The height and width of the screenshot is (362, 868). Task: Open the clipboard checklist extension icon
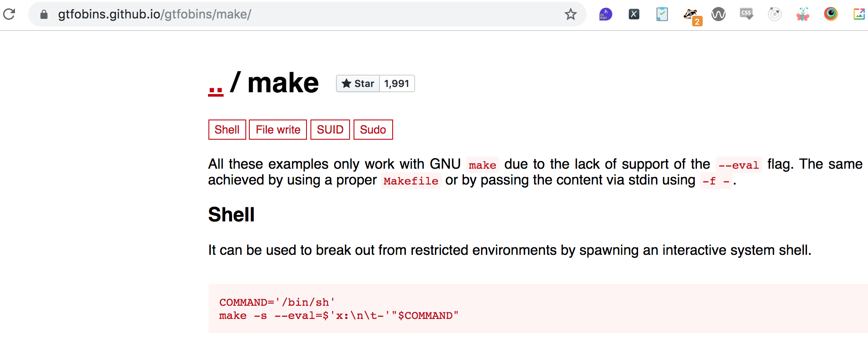pos(662,14)
